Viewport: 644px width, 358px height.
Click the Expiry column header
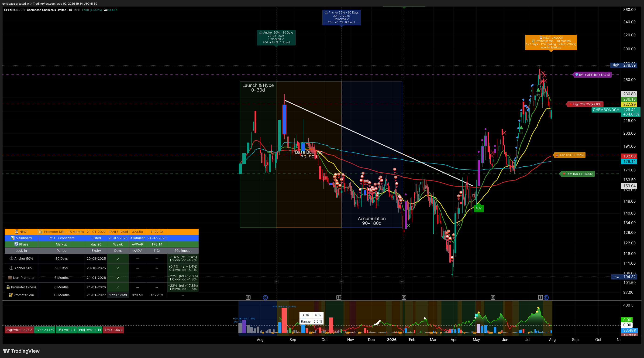pyautogui.click(x=96, y=251)
